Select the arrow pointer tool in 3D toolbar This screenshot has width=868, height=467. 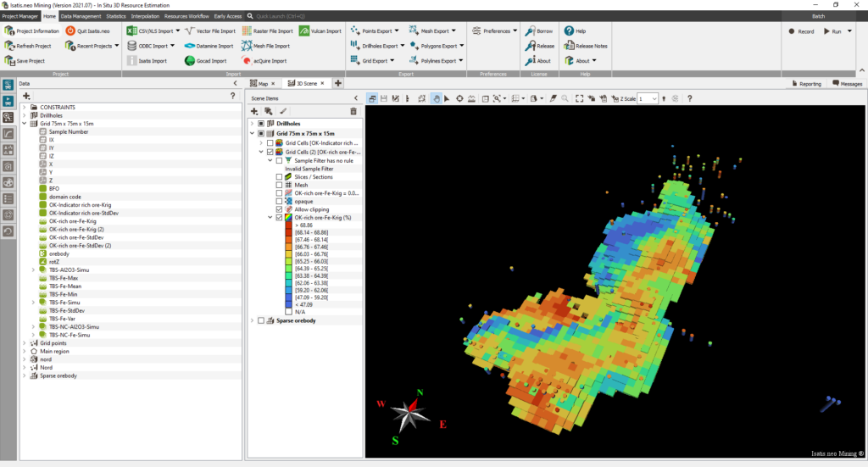click(447, 98)
